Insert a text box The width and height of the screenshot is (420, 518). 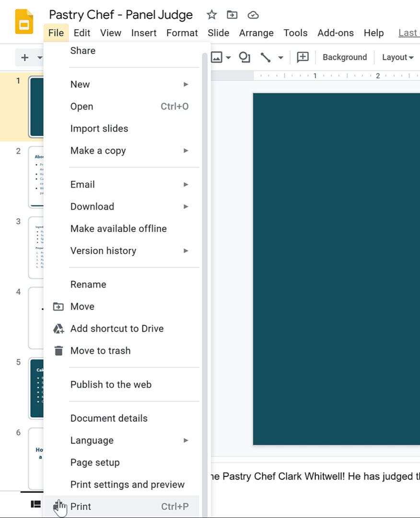303,57
